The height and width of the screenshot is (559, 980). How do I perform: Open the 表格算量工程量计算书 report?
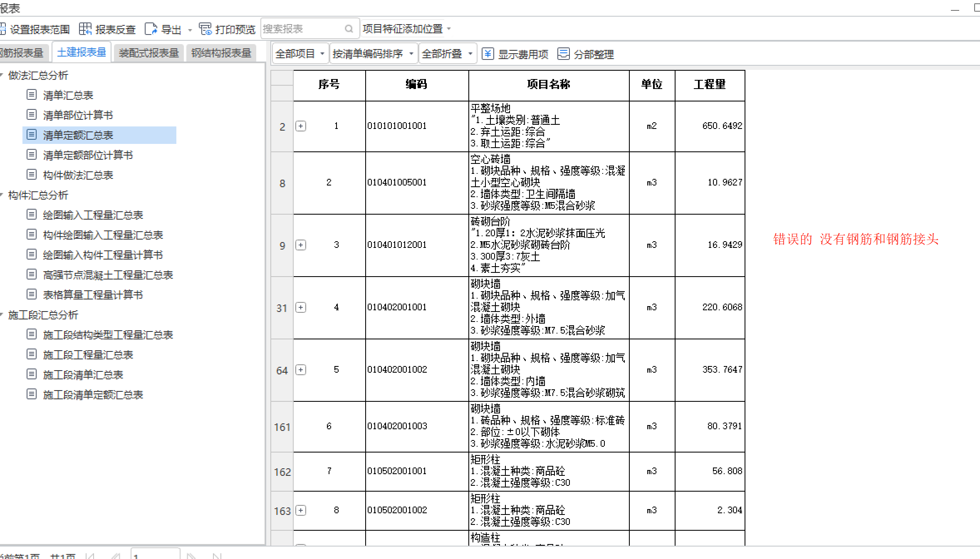(x=93, y=295)
